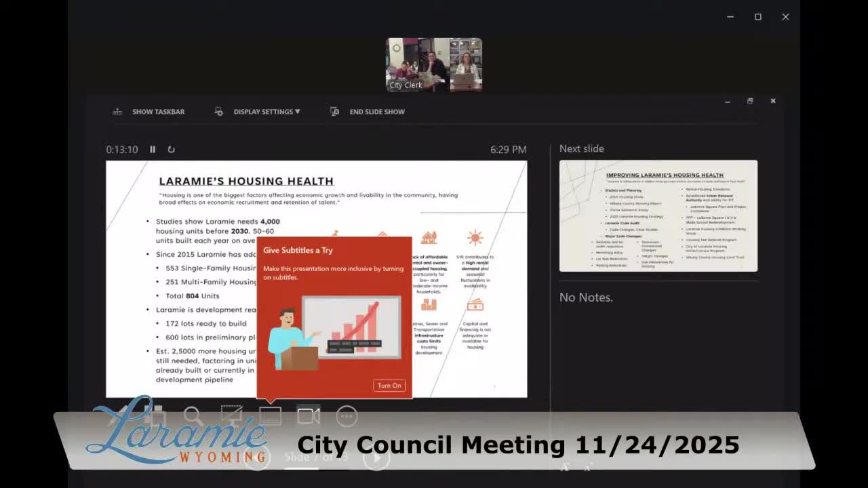Click the 'LARAMIE'S HOUSING HEALTH' slide title
The width and height of the screenshot is (868, 488).
click(x=246, y=181)
